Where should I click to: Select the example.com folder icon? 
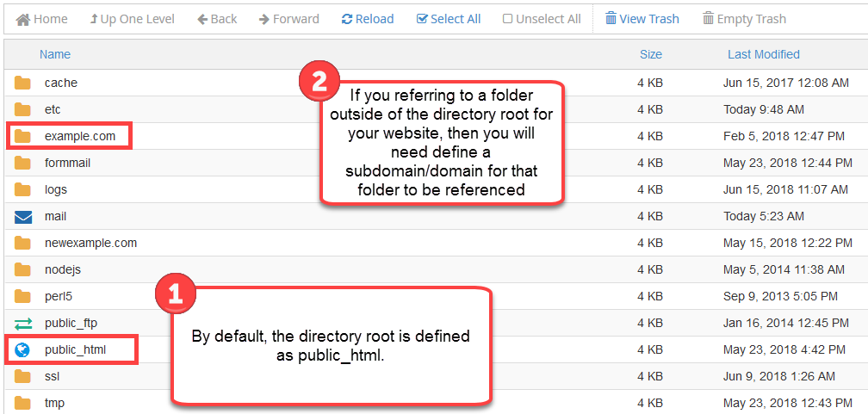(23, 136)
